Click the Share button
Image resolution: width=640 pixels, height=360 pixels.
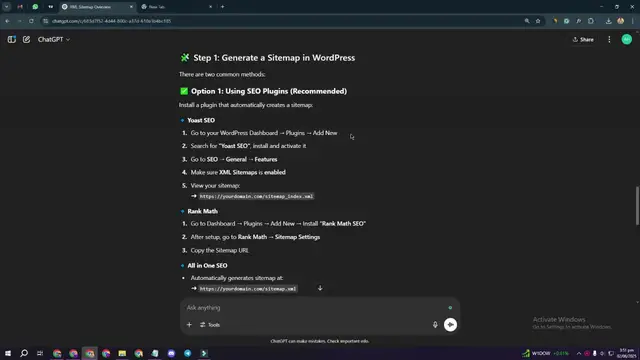583,40
